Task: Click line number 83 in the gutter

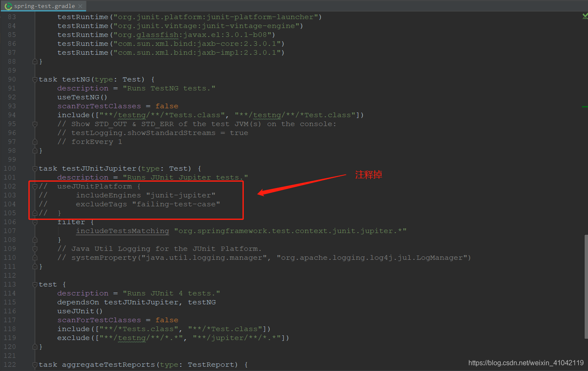Action: coord(12,17)
